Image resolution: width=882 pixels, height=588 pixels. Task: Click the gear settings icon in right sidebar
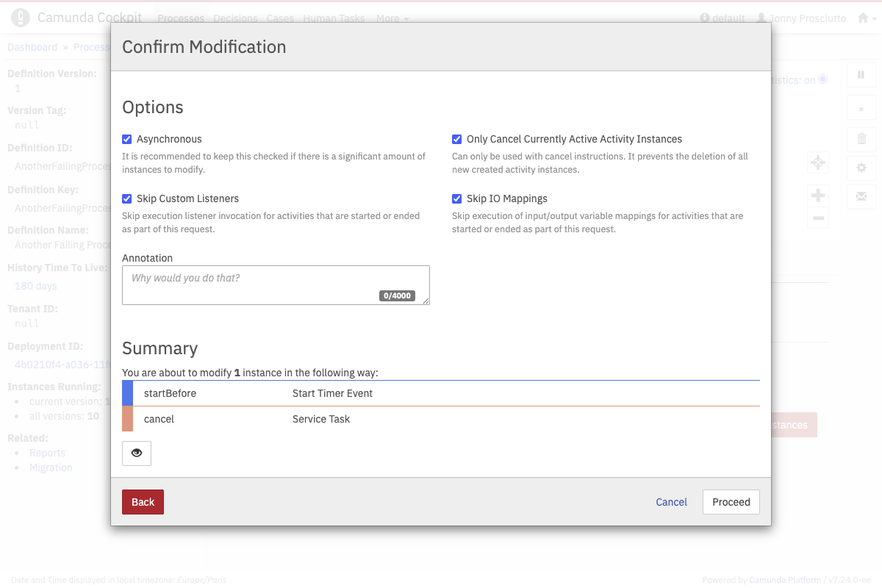click(x=861, y=168)
